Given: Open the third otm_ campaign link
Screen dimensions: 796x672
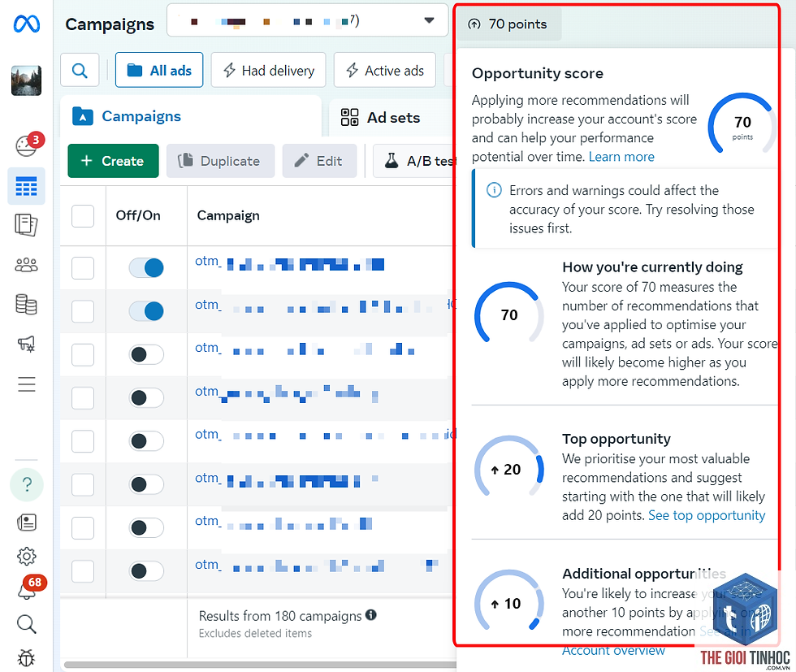Looking at the screenshot, I should coord(305,349).
